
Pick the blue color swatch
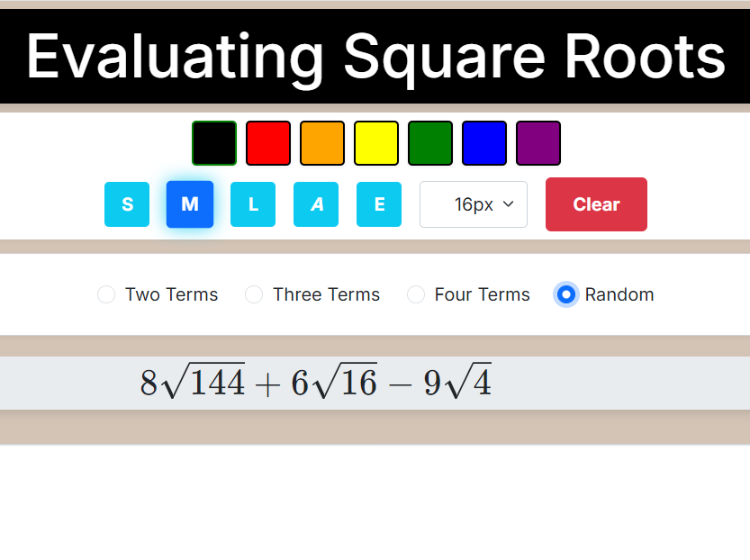[484, 143]
